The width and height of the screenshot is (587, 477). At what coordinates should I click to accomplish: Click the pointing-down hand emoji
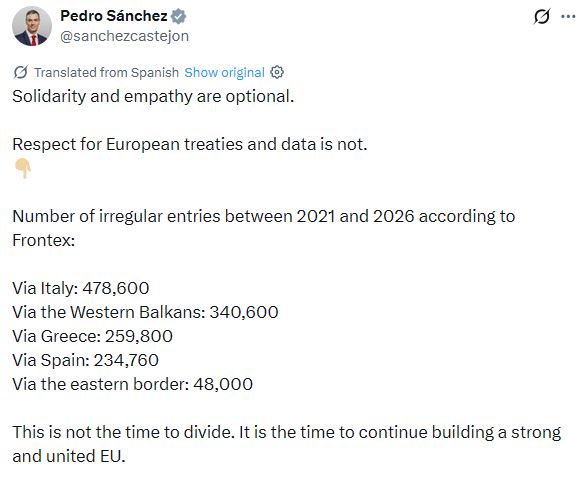point(22,168)
